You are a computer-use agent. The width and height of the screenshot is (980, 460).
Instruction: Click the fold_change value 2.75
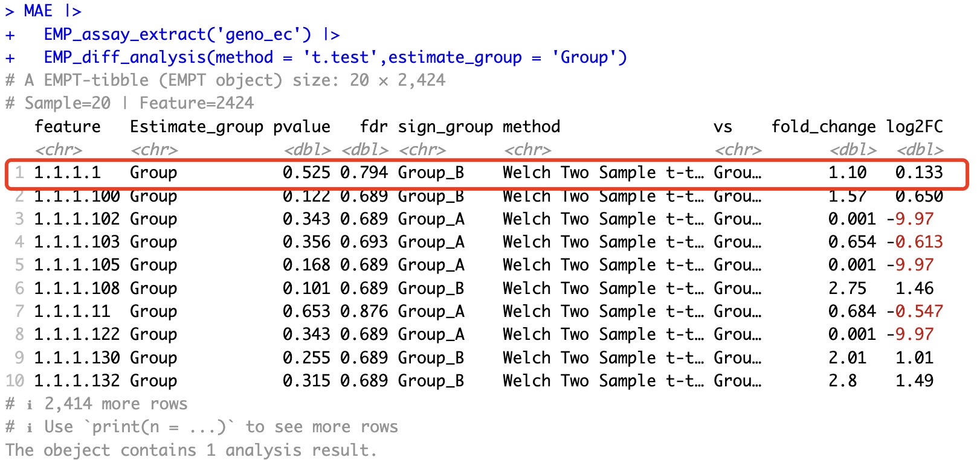pyautogui.click(x=847, y=289)
